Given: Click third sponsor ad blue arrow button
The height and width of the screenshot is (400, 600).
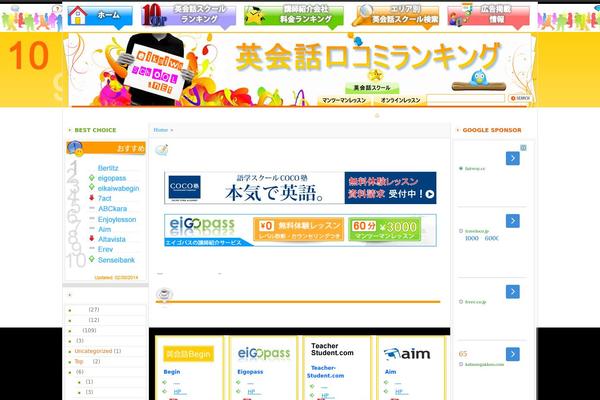Looking at the screenshot, I should pyautogui.click(x=513, y=292).
